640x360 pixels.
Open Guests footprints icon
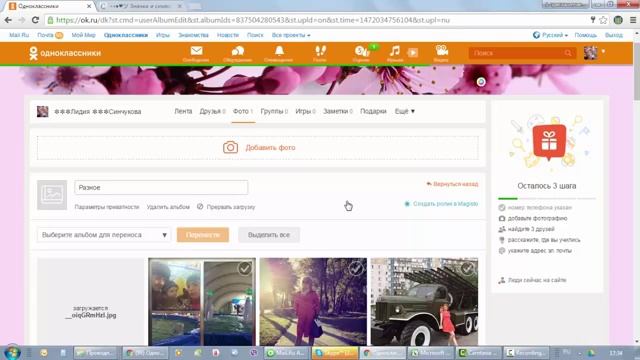320,51
